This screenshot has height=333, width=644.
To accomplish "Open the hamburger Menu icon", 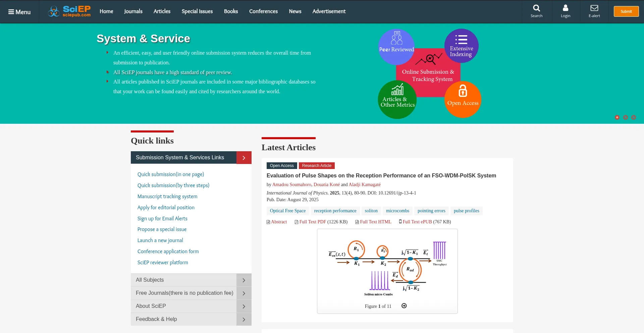I will tap(11, 12).
